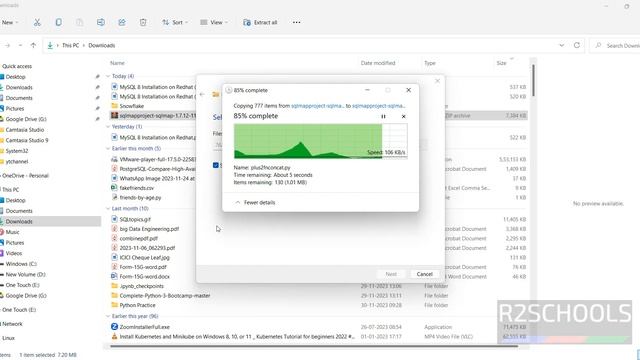Click the Up navigation arrow

click(x=33, y=45)
